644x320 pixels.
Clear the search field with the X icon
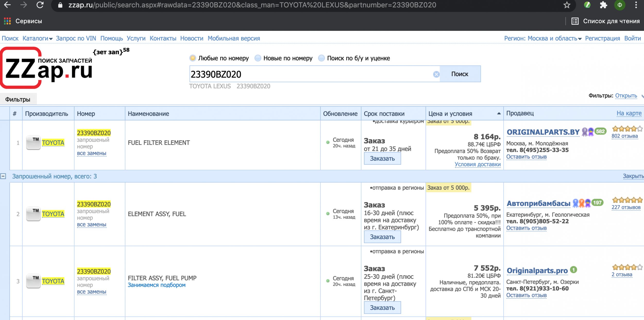click(436, 74)
